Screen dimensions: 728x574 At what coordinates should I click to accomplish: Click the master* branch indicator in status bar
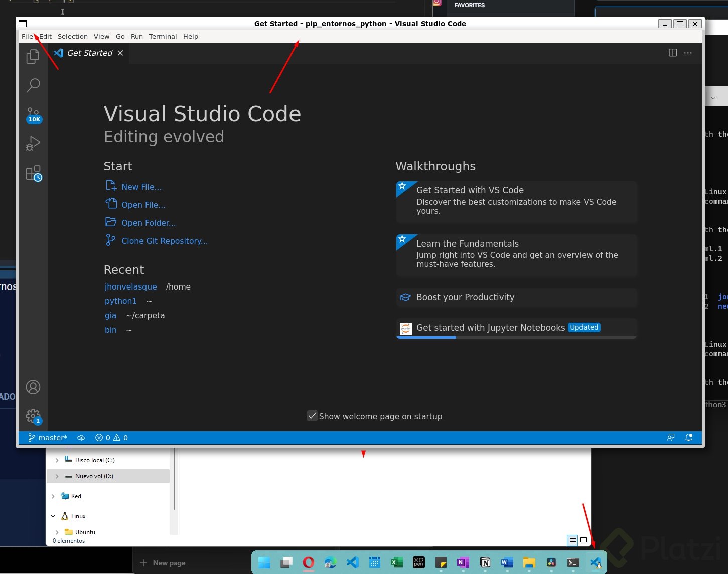[48, 438]
